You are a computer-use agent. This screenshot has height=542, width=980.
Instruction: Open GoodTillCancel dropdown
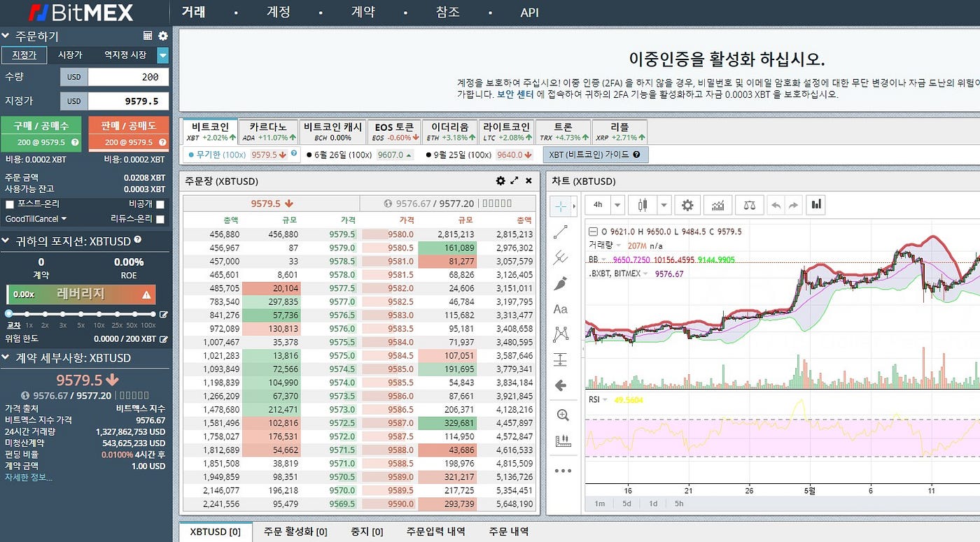(x=36, y=219)
